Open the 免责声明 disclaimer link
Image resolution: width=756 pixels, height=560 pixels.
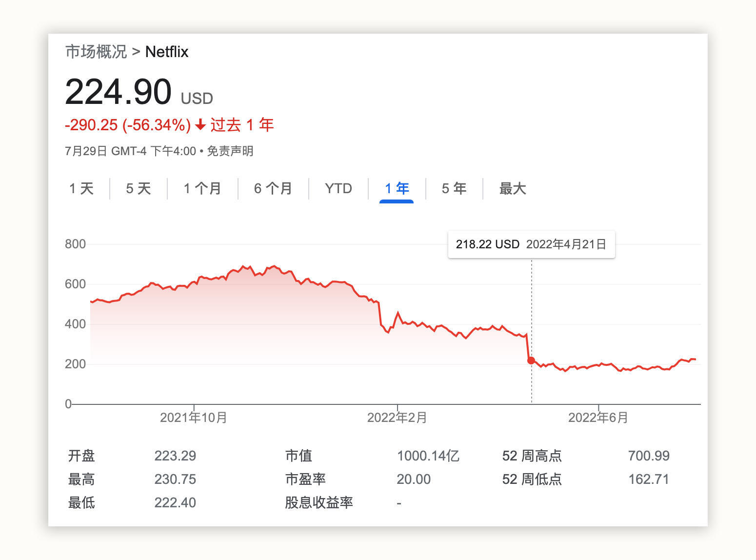tap(230, 151)
